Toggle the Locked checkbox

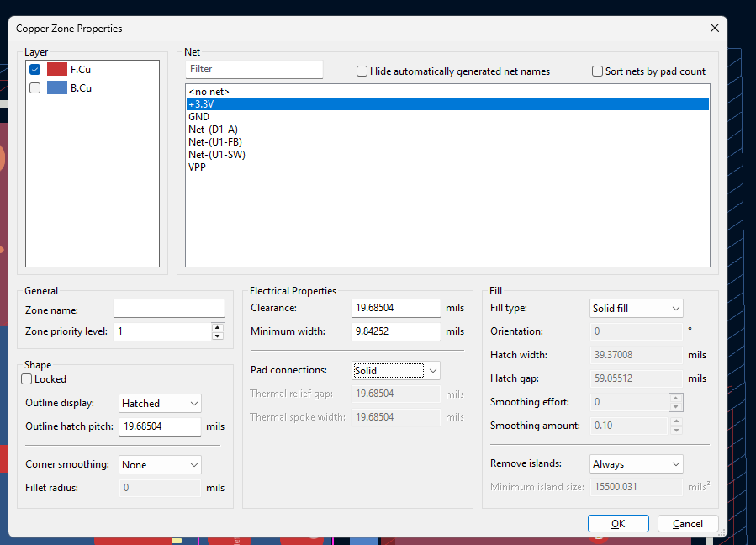coord(28,379)
